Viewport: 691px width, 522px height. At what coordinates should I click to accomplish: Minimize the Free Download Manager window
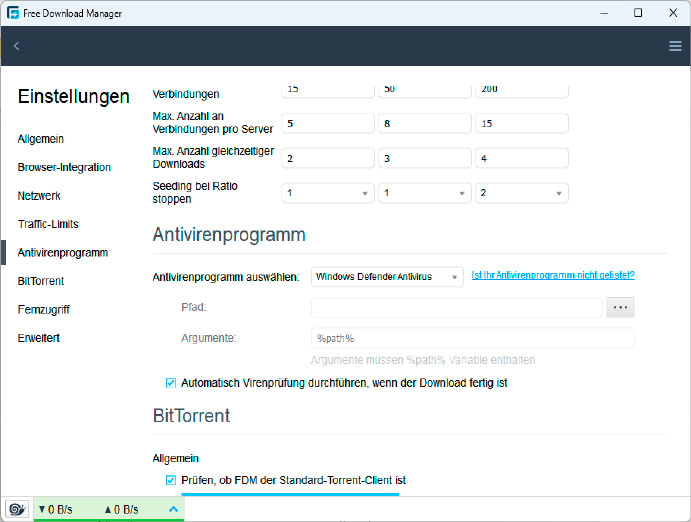coord(604,13)
